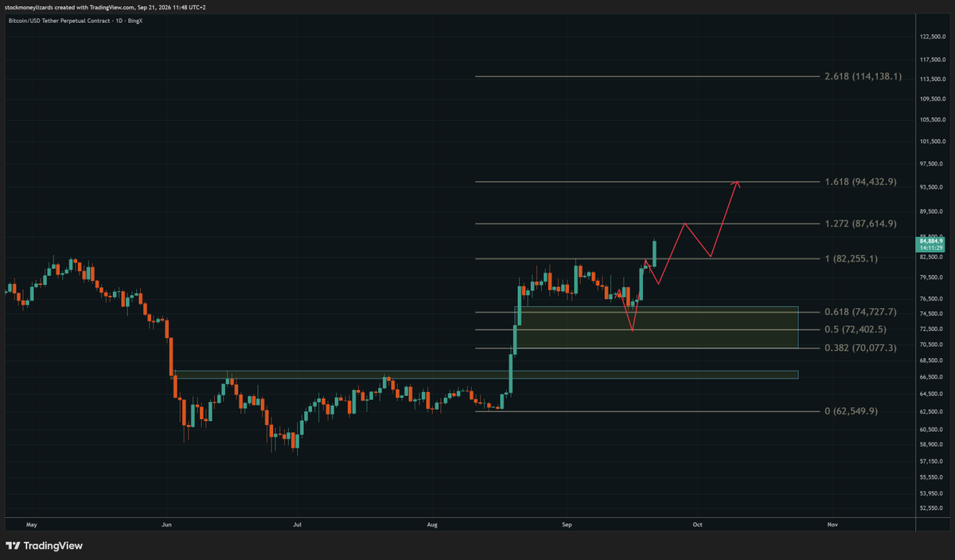Click the 70,500.0 price axis label
Image resolution: width=955 pixels, height=560 pixels.
930,344
